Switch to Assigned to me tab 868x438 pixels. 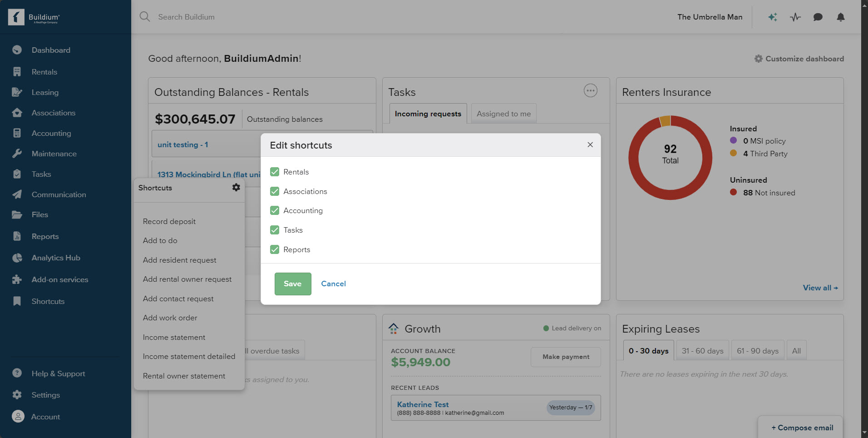(503, 114)
